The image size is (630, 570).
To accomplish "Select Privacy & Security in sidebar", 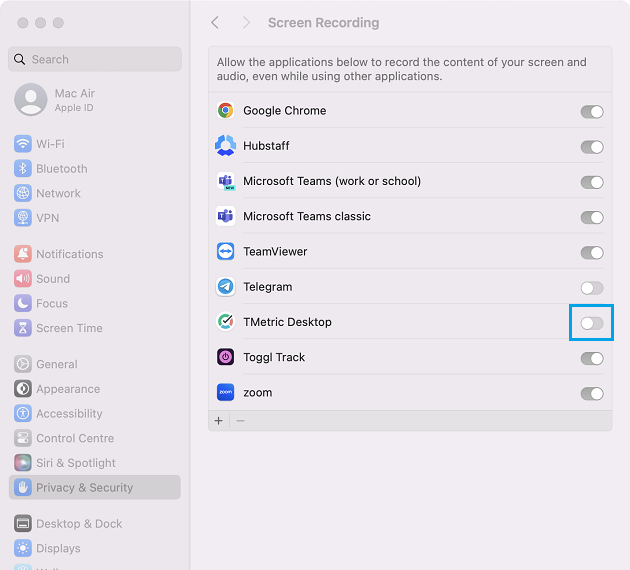I will (x=95, y=487).
